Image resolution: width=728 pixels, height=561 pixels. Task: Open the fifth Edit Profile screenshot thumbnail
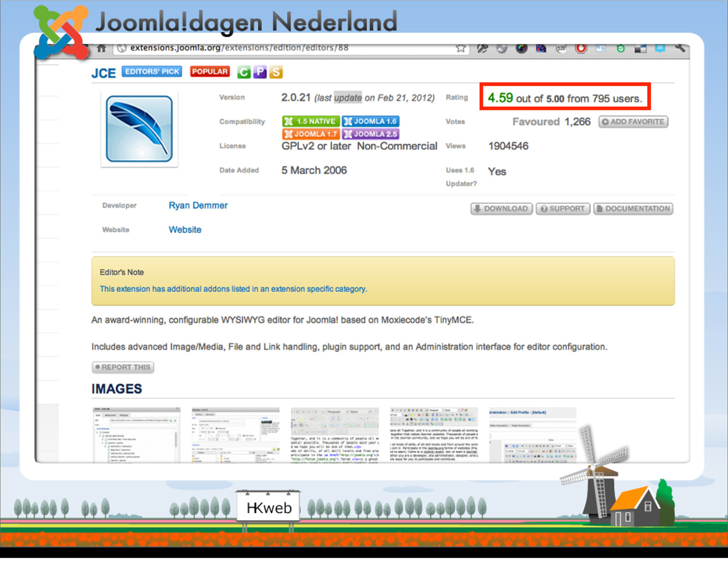(x=533, y=435)
